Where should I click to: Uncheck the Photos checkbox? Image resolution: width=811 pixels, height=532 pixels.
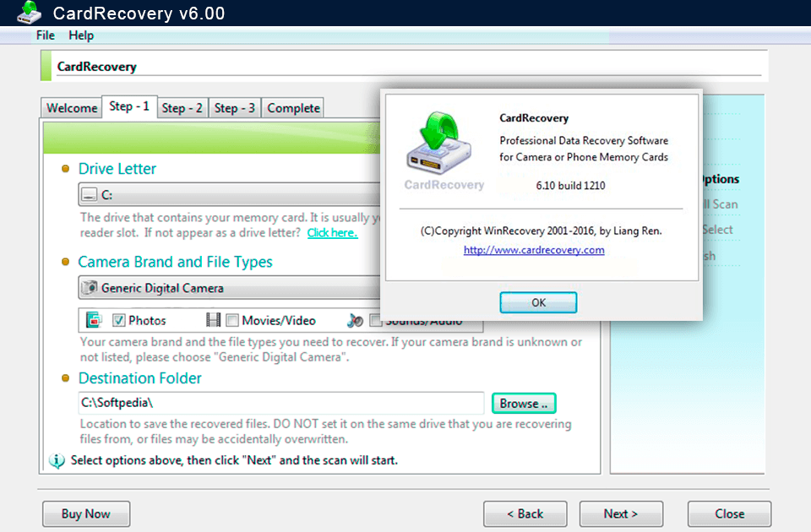point(119,321)
